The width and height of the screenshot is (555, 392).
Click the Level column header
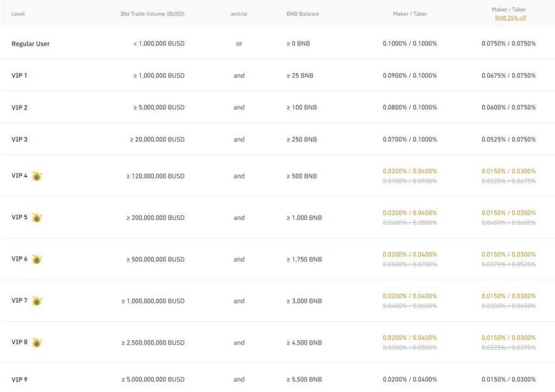[18, 14]
